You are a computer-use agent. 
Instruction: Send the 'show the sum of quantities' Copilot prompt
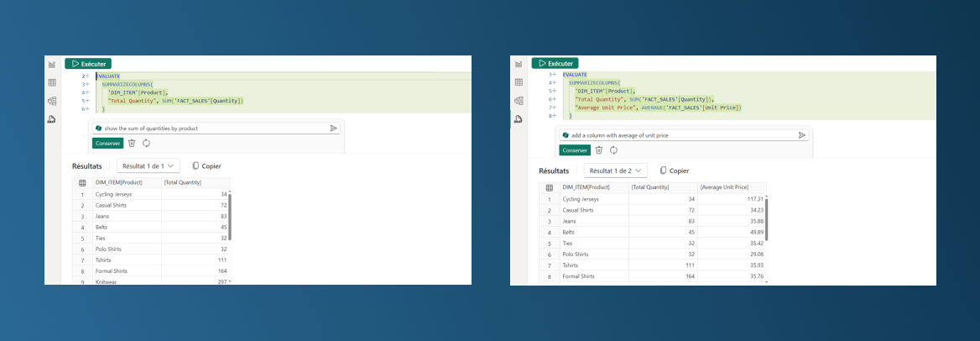[x=333, y=129]
